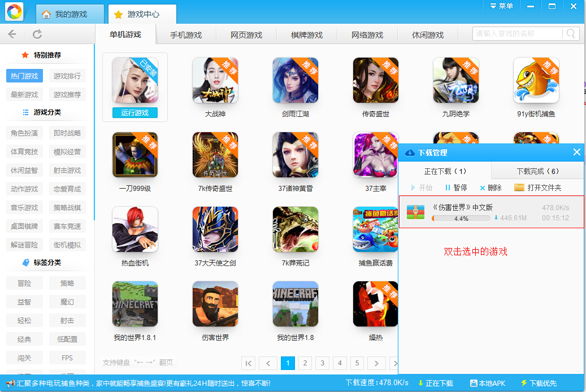Click the 大战神 game thumbnail
586x392 pixels.
215,80
